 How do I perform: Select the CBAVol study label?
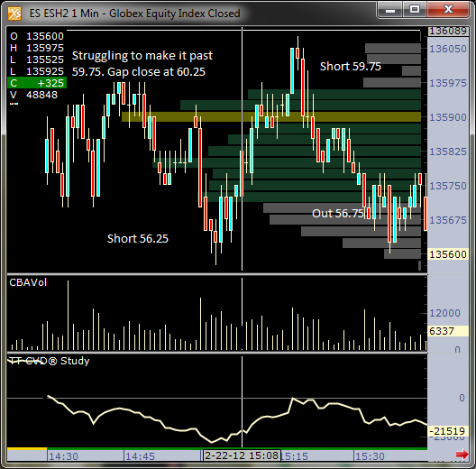pos(28,282)
